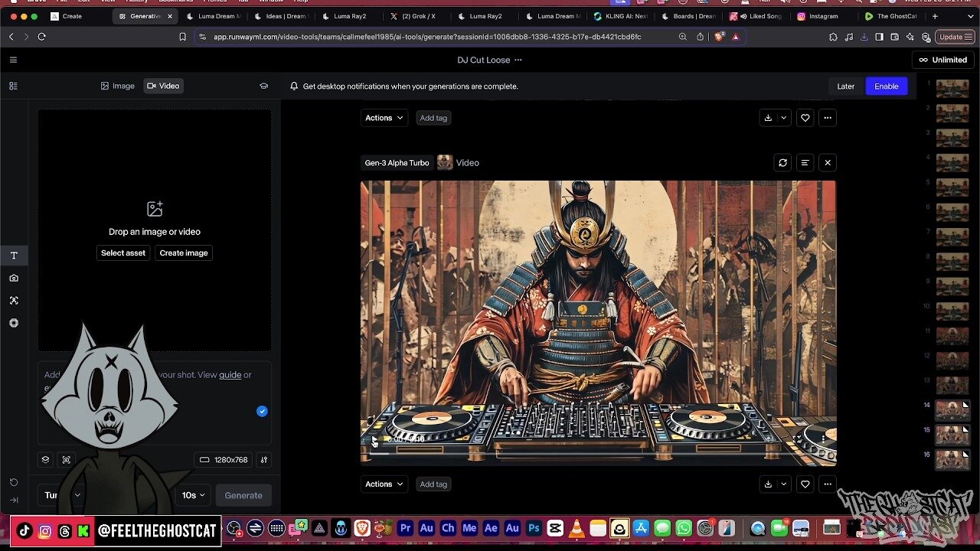Screen dimensions: 980x551
Task: Click the undo reset icon in left rail
Action: coord(14,482)
